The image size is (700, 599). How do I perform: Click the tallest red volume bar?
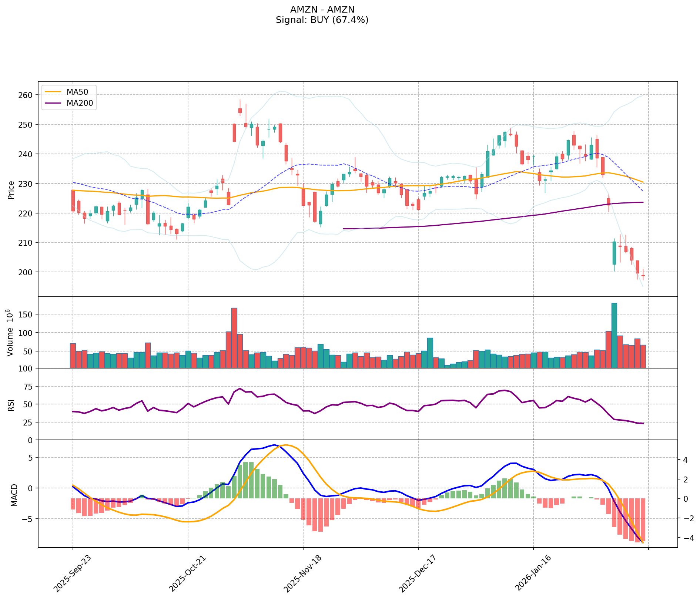pos(234,337)
